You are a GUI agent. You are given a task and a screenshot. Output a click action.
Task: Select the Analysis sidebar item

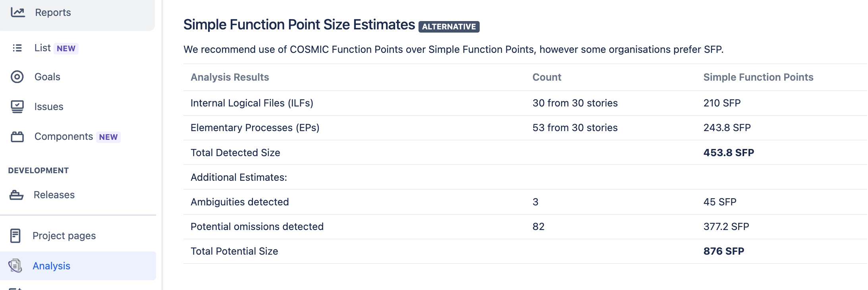[x=51, y=266]
